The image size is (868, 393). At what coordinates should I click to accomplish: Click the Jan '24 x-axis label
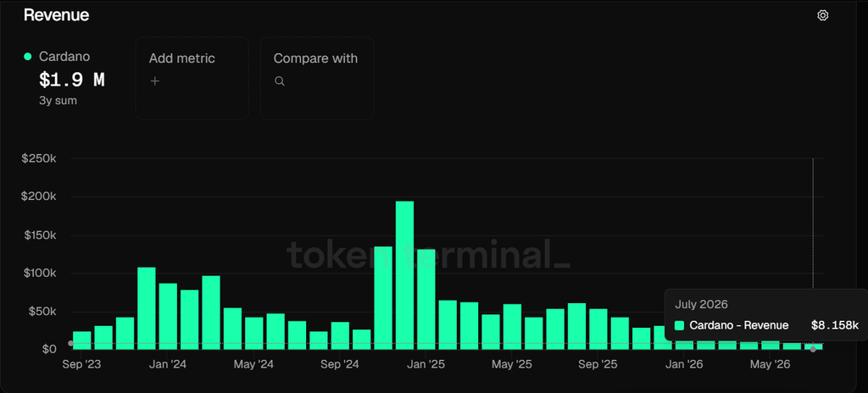(168, 365)
